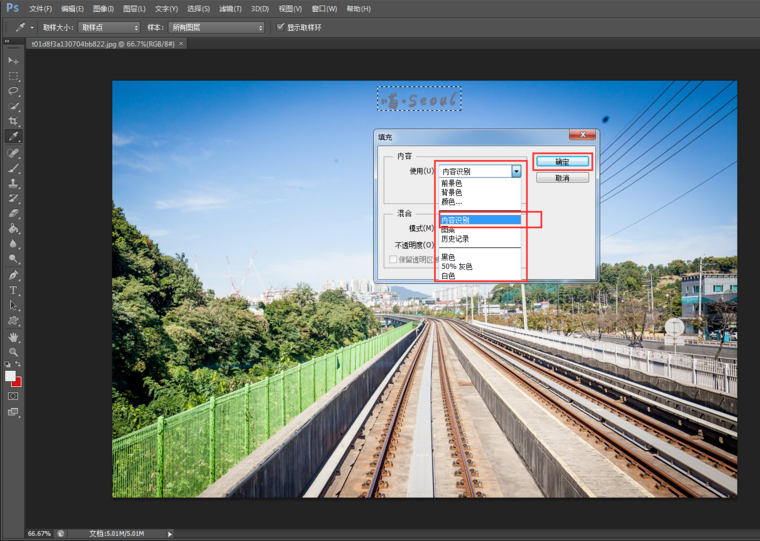Open the 帮助(H) menu
The width and height of the screenshot is (760, 541).
(x=358, y=9)
